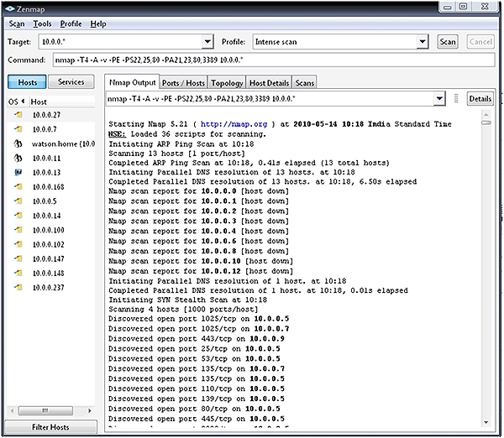Click OS icon for host 10.0.0.14
The width and height of the screenshot is (504, 438).
click(18, 215)
